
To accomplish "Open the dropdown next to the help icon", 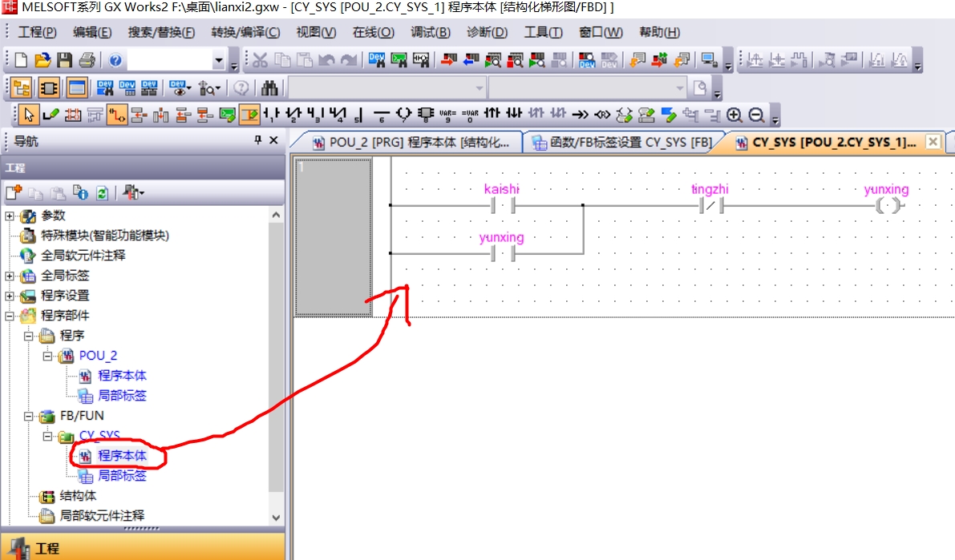I will coord(219,61).
